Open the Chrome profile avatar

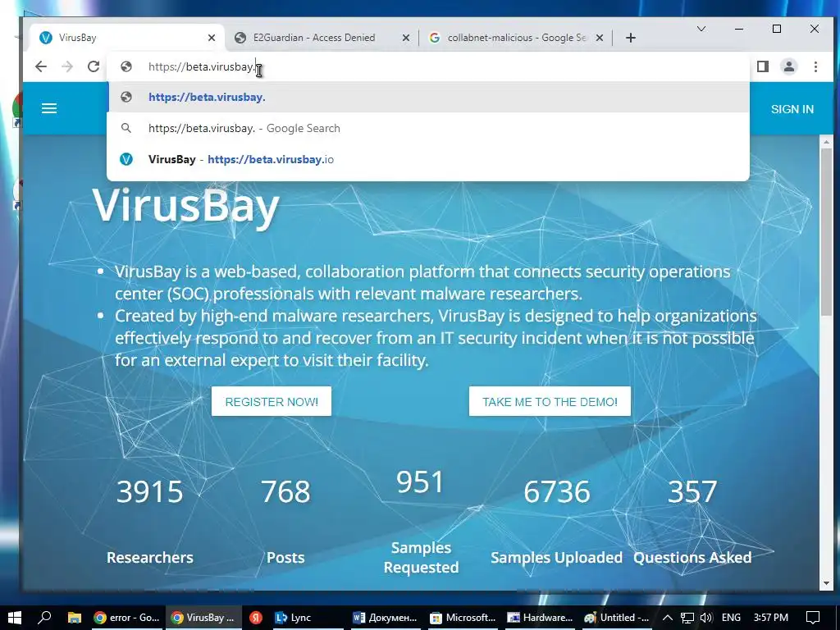(789, 66)
